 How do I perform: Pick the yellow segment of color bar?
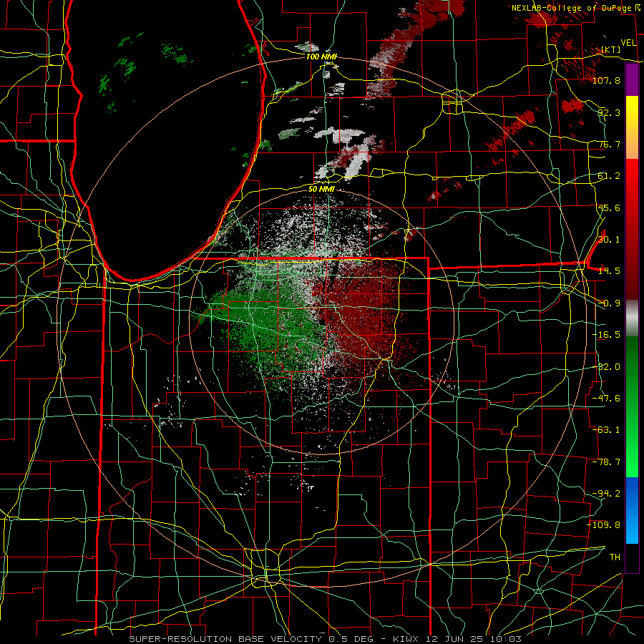point(632,109)
